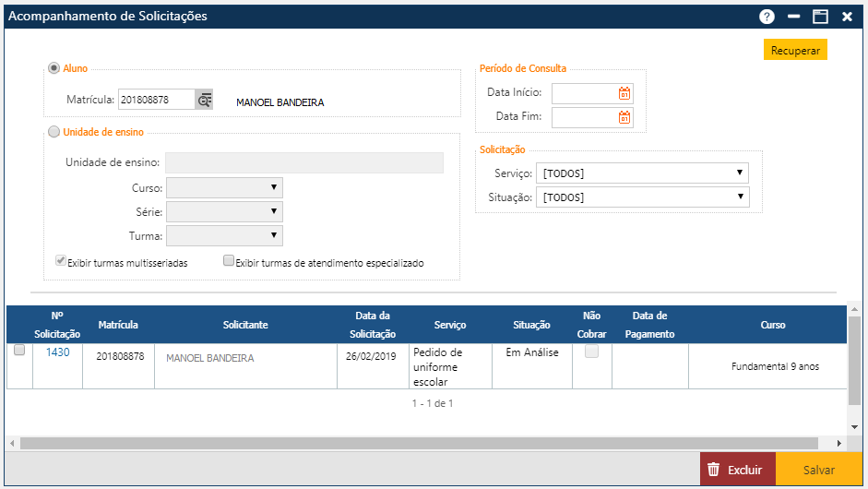Toggle Exibir turmas multisseriadas checkbox
The height and width of the screenshot is (489, 868).
click(x=61, y=261)
